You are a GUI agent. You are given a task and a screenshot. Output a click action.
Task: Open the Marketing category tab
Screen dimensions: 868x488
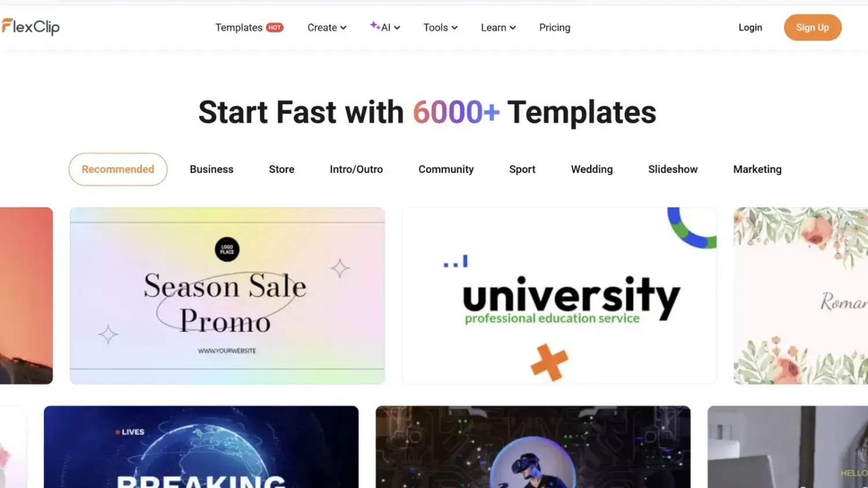(x=757, y=169)
